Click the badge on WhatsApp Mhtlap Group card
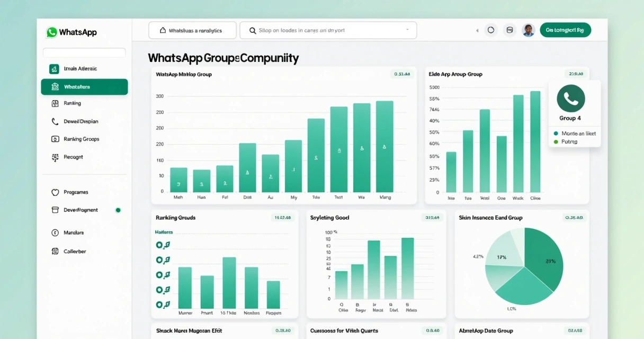 (x=402, y=74)
